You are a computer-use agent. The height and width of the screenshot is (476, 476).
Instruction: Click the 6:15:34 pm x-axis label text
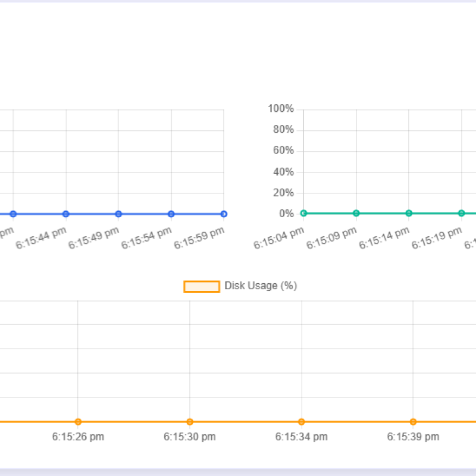[x=302, y=437]
